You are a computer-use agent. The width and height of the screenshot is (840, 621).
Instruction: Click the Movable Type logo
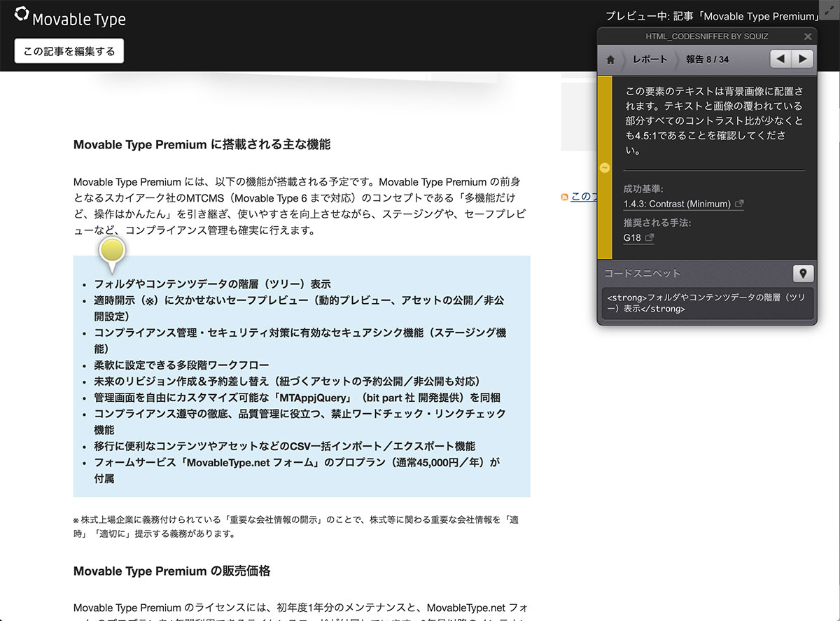(70, 17)
